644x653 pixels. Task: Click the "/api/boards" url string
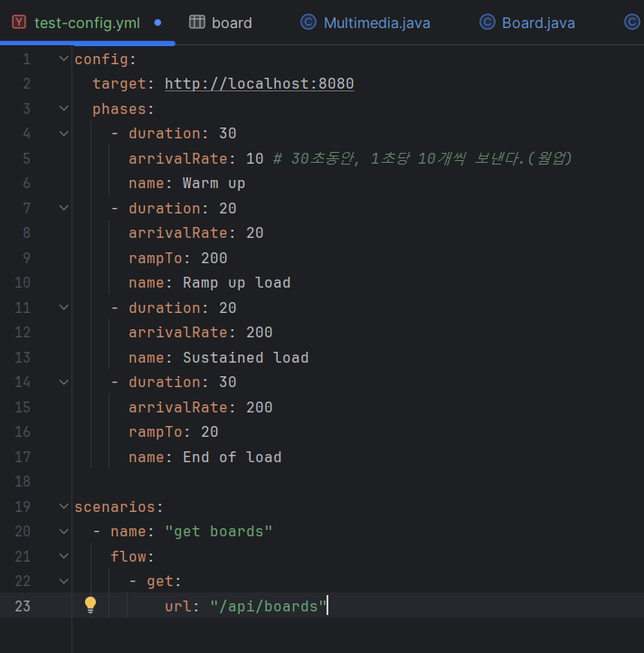click(269, 606)
